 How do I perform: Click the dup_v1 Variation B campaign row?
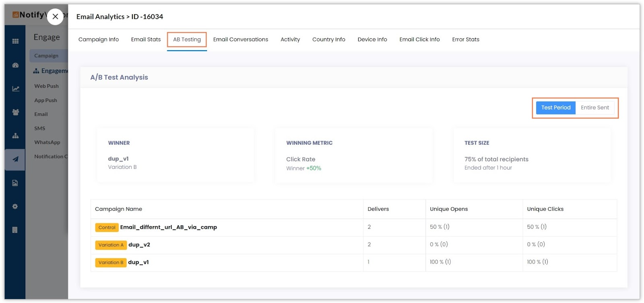click(138, 262)
